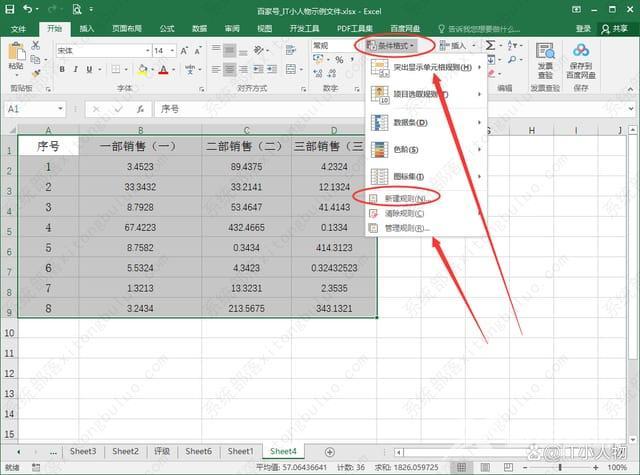The image size is (640, 475).
Task: Click the Increase Font Size icon
Action: (x=184, y=51)
